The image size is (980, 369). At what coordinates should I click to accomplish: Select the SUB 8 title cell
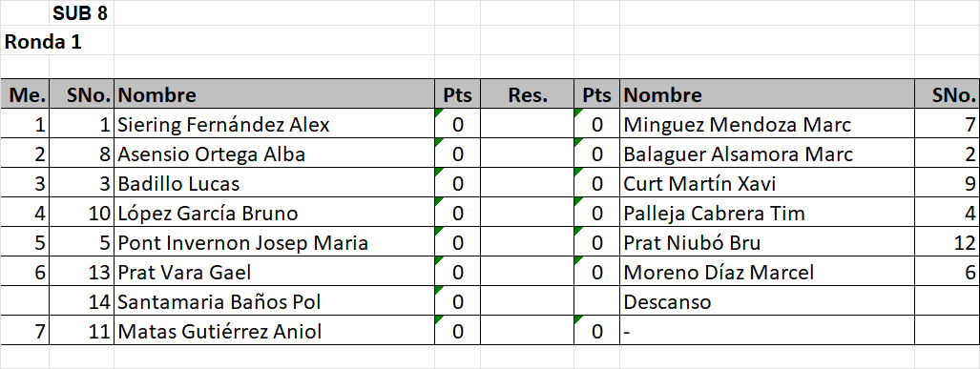(81, 13)
